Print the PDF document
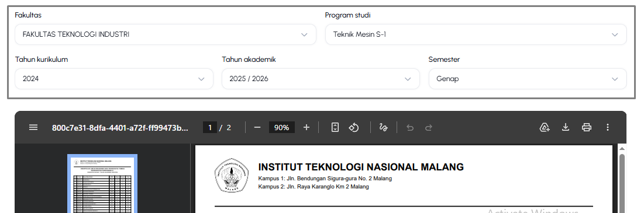 point(587,127)
